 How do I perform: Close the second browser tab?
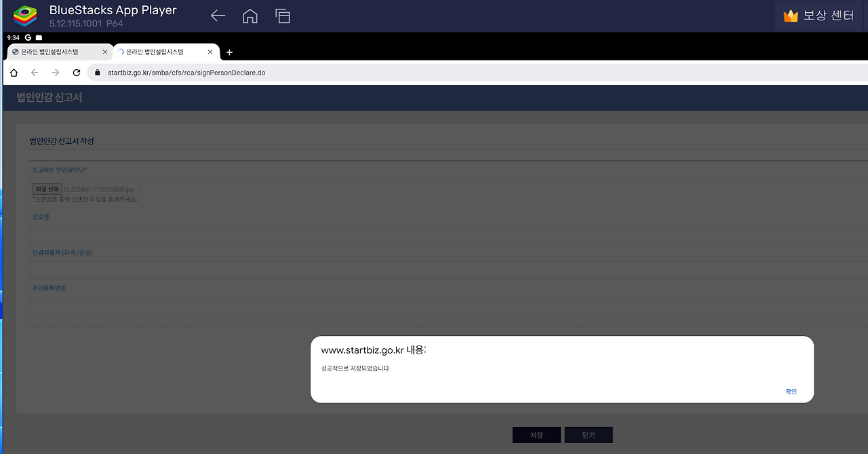tap(210, 52)
